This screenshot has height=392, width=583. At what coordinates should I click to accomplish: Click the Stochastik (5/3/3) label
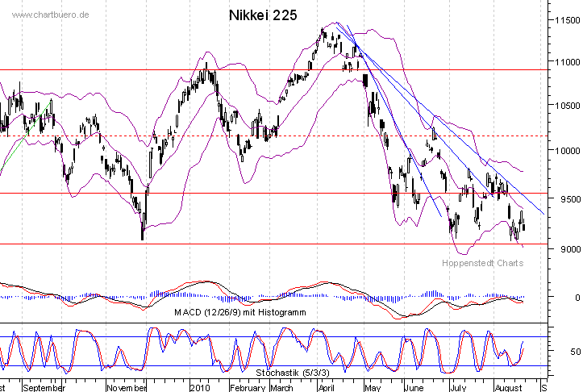pyautogui.click(x=293, y=373)
